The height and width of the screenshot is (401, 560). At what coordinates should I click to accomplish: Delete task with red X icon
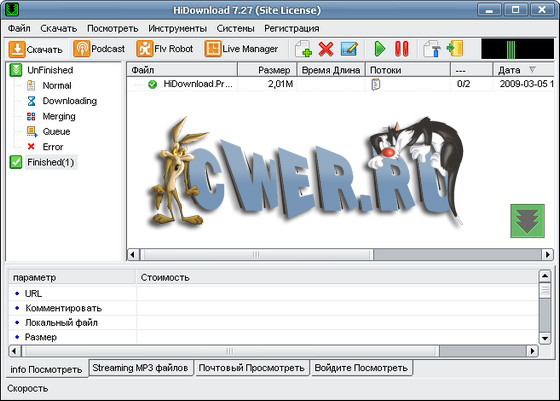[x=326, y=49]
